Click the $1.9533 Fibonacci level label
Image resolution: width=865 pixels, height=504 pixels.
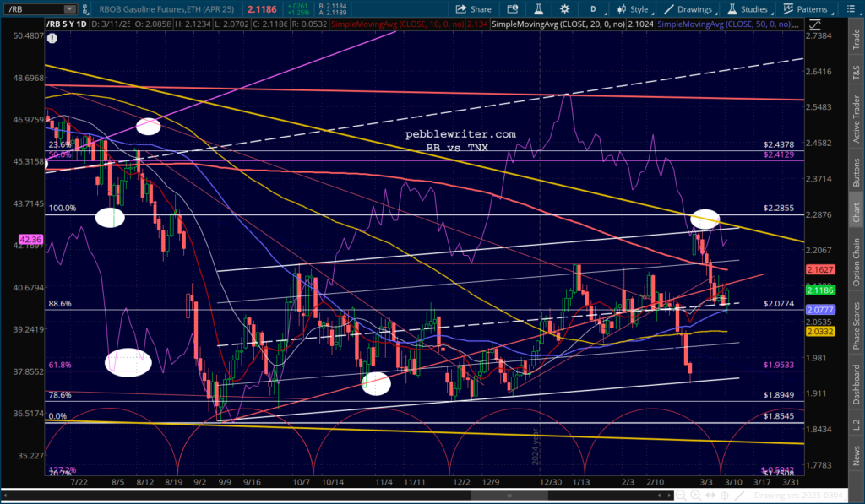(x=778, y=365)
